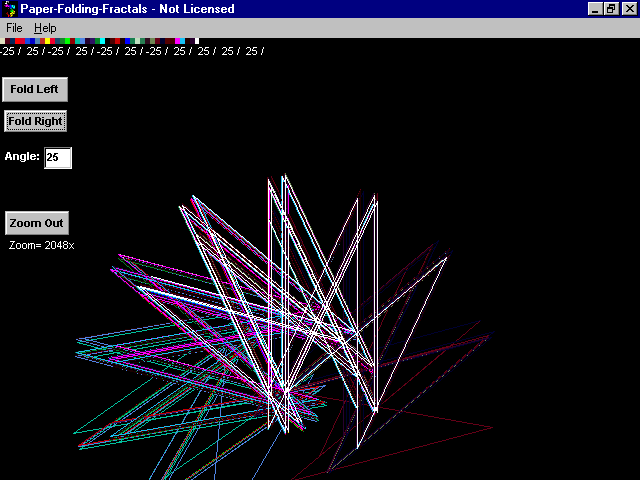Open the File menu
The height and width of the screenshot is (480, 640).
click(x=14, y=28)
